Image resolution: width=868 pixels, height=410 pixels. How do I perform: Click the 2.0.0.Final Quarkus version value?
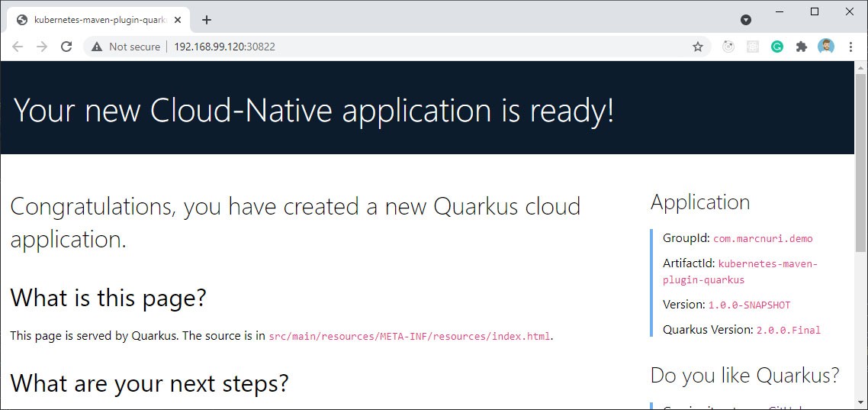tap(789, 331)
